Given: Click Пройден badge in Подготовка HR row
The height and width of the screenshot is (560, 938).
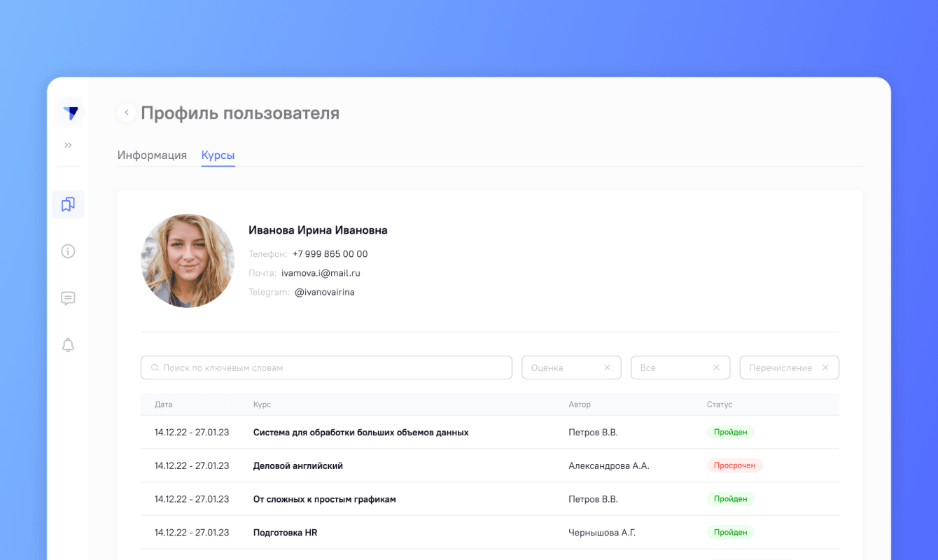Looking at the screenshot, I should [x=730, y=533].
